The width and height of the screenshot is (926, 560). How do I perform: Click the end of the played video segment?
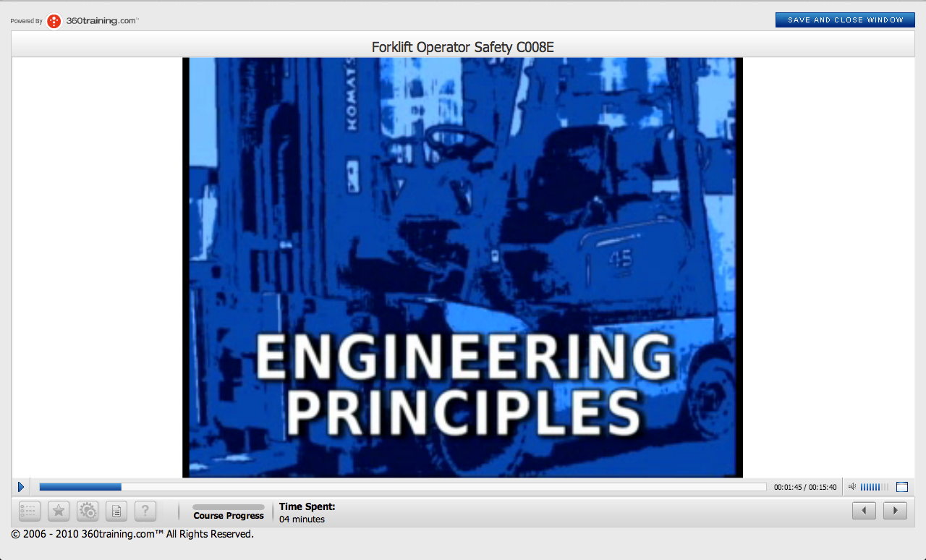pyautogui.click(x=120, y=487)
